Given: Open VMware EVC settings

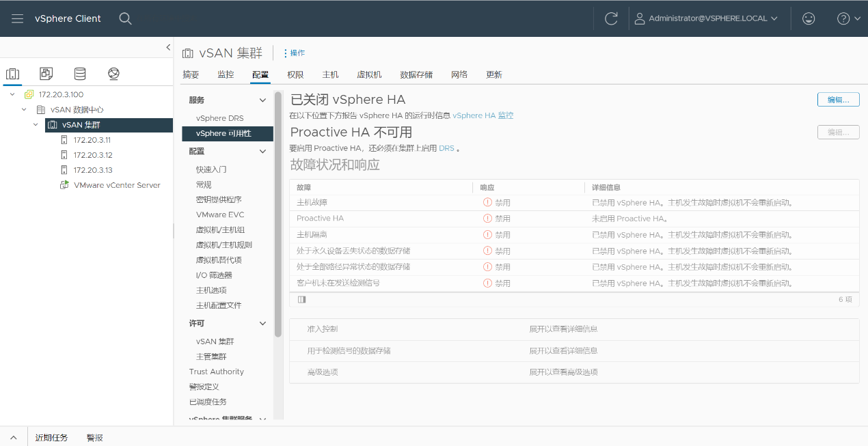Looking at the screenshot, I should coord(220,214).
